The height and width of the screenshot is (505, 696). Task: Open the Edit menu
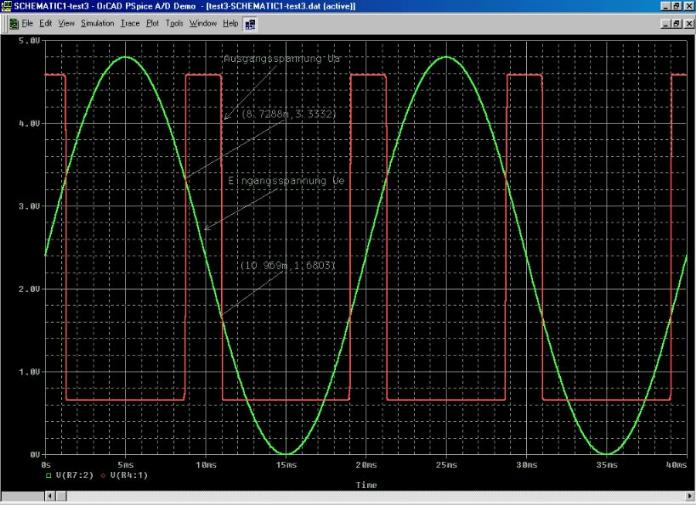45,24
